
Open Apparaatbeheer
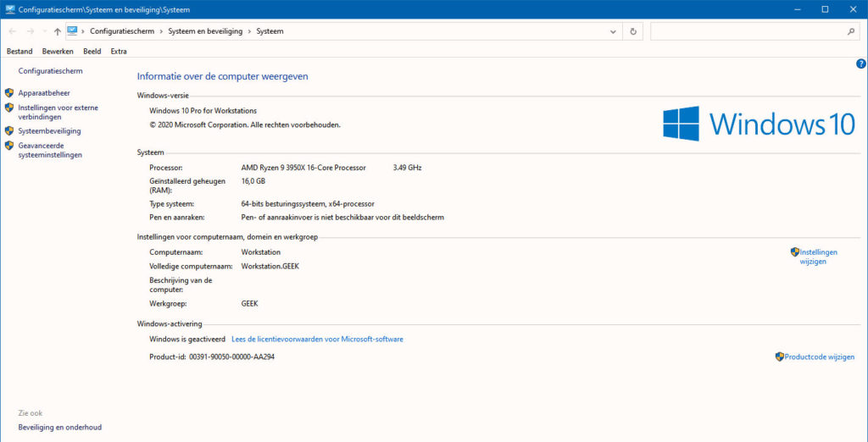coord(44,93)
